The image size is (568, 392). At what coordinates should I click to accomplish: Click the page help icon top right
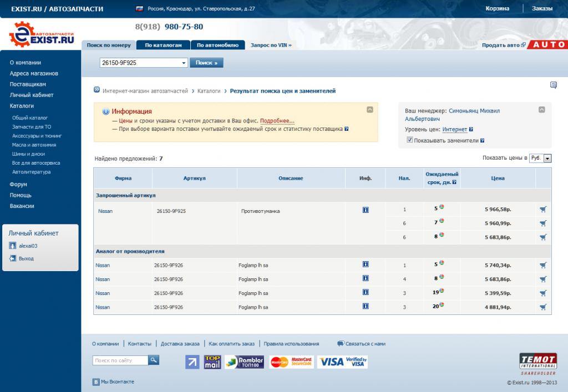[553, 85]
